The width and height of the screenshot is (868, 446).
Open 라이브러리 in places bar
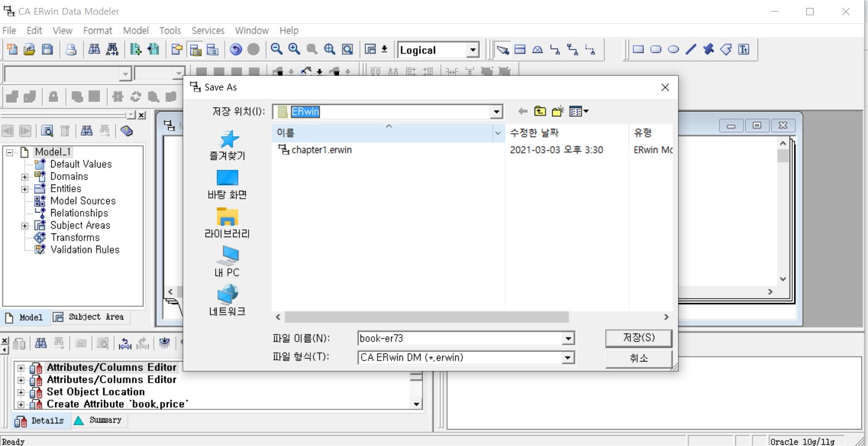click(228, 224)
